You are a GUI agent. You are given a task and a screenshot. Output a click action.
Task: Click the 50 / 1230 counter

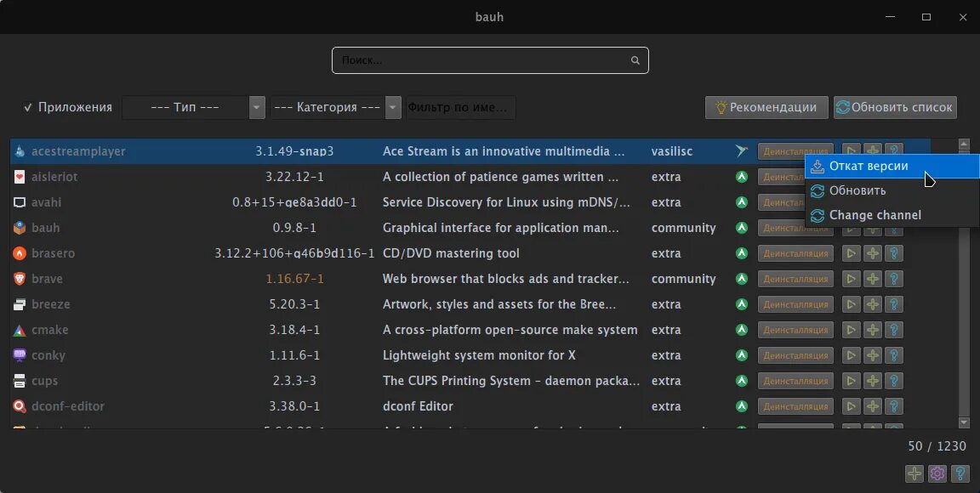pyautogui.click(x=937, y=446)
